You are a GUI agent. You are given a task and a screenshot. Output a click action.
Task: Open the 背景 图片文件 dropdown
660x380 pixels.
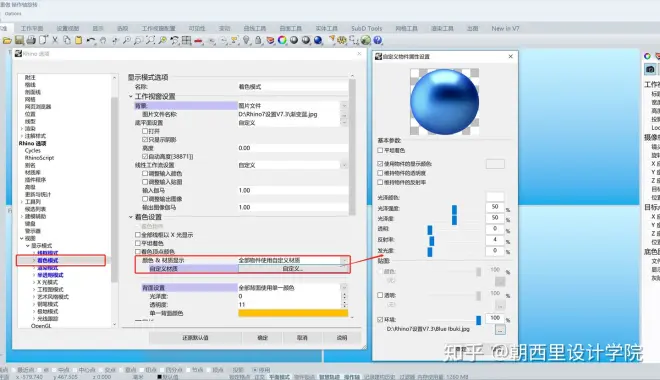click(x=344, y=106)
